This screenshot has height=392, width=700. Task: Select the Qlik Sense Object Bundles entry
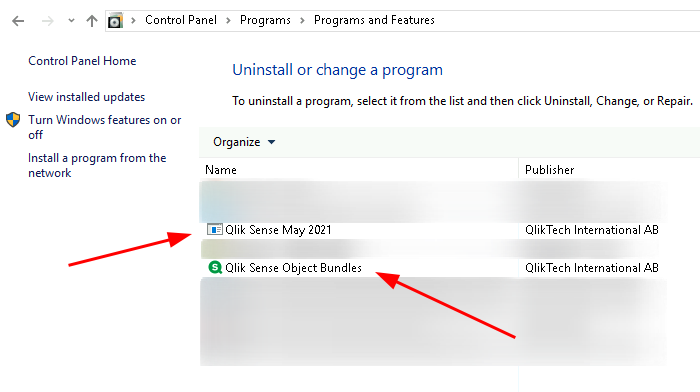(x=293, y=268)
